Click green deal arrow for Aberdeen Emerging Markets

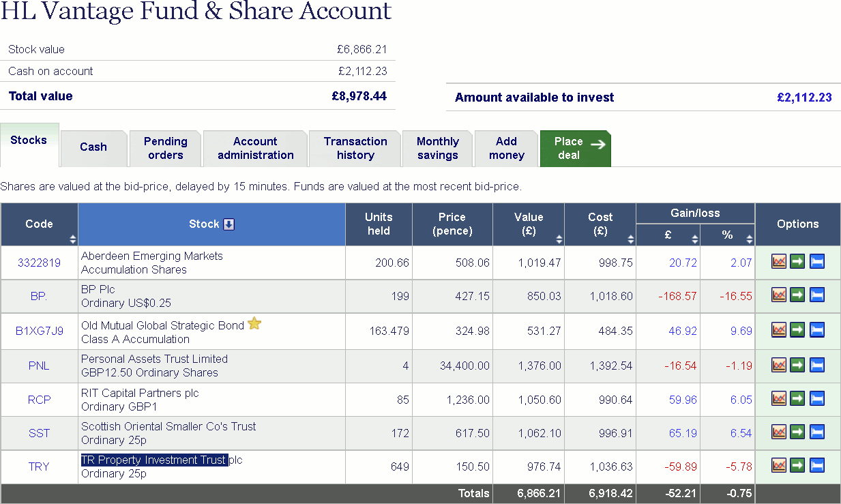[798, 262]
